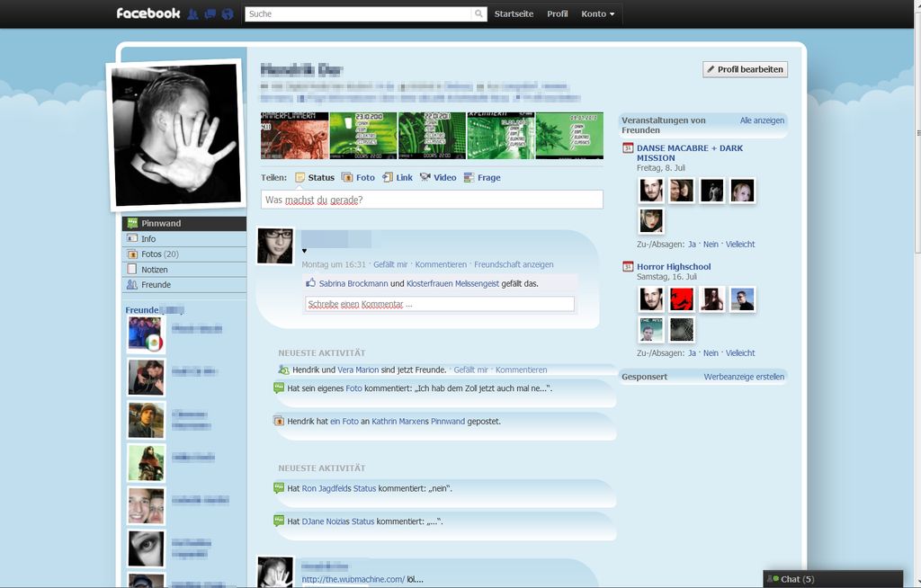This screenshot has width=921, height=588.
Task: Check notifications via the globe icon
Action: (x=226, y=13)
